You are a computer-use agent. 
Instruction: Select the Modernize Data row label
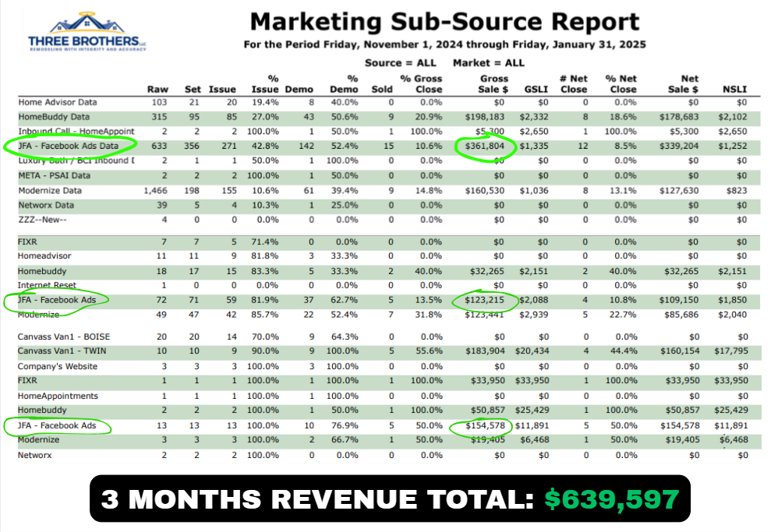tap(50, 190)
